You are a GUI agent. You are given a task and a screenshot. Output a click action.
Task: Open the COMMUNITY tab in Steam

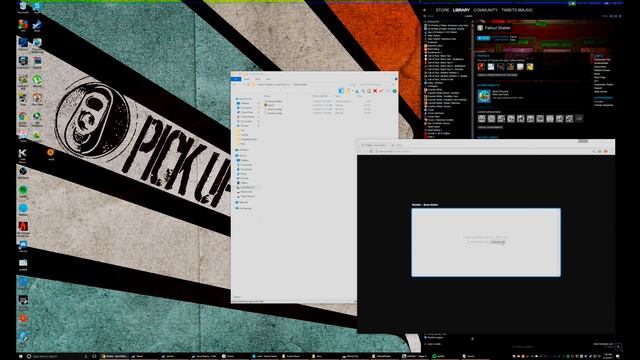(485, 10)
